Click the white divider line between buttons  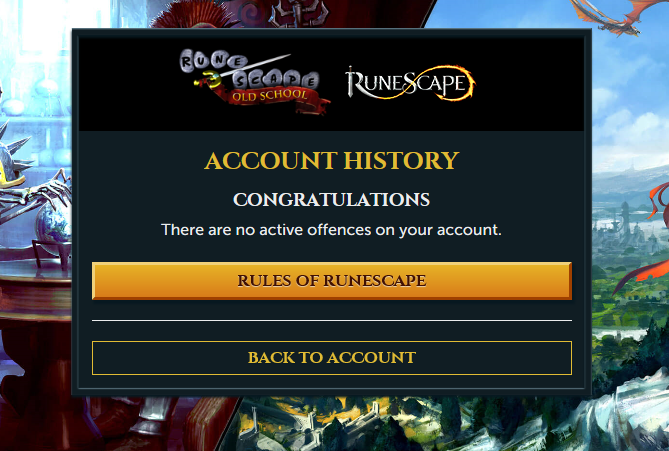tap(332, 320)
